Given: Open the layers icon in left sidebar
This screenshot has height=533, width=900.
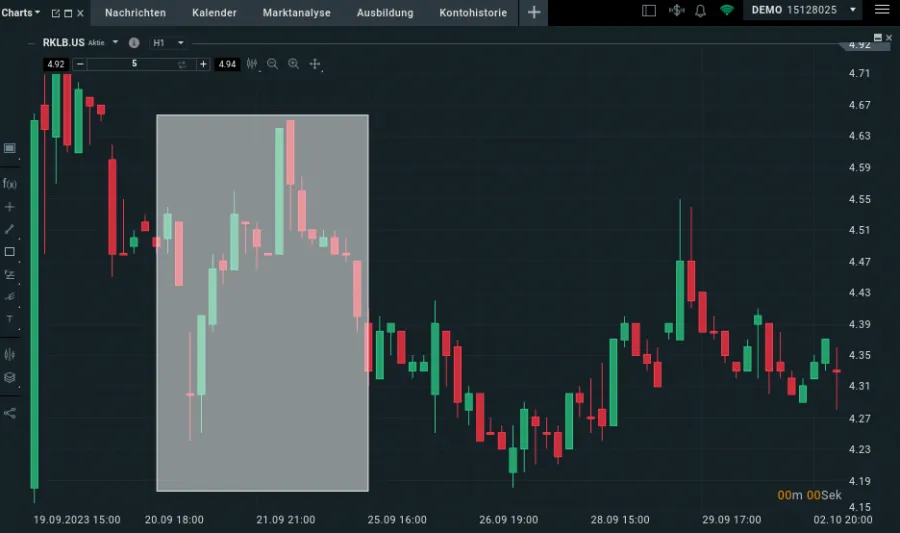Looking at the screenshot, I should pyautogui.click(x=10, y=378).
